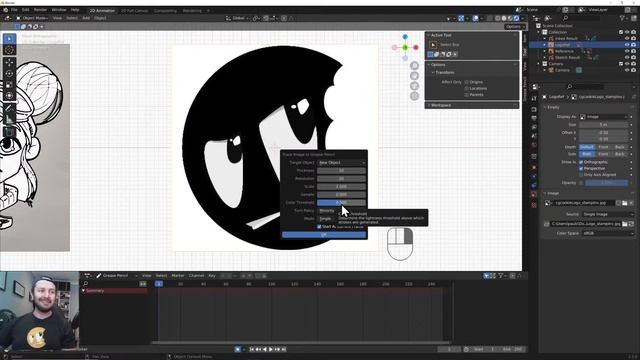Hide the Sketch Result object in outliner

pos(627,58)
